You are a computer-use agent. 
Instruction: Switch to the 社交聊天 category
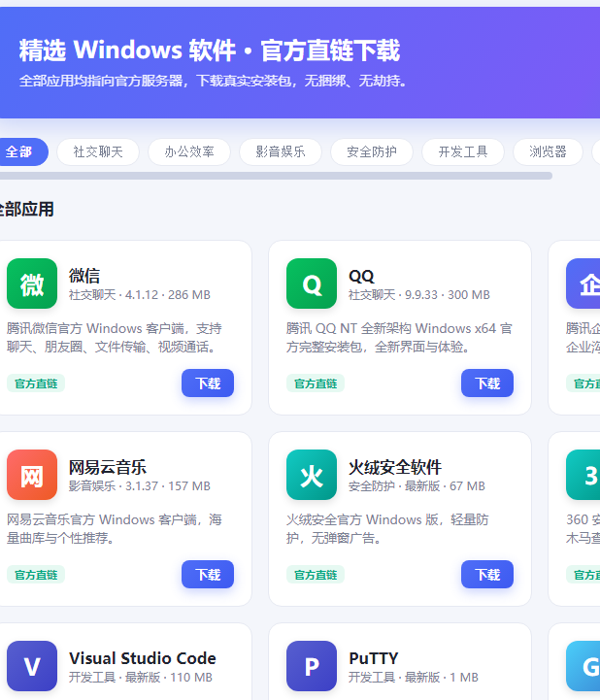tap(98, 151)
